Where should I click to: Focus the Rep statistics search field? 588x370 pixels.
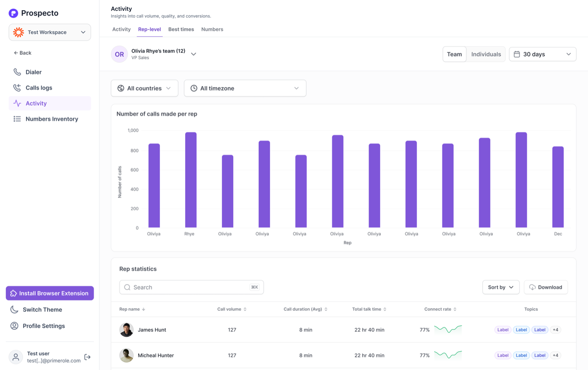coord(192,287)
